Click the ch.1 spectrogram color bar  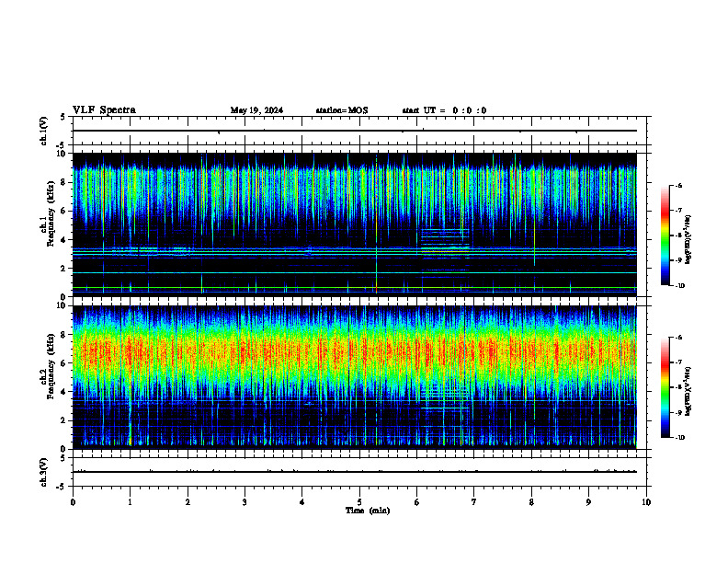[x=665, y=236]
